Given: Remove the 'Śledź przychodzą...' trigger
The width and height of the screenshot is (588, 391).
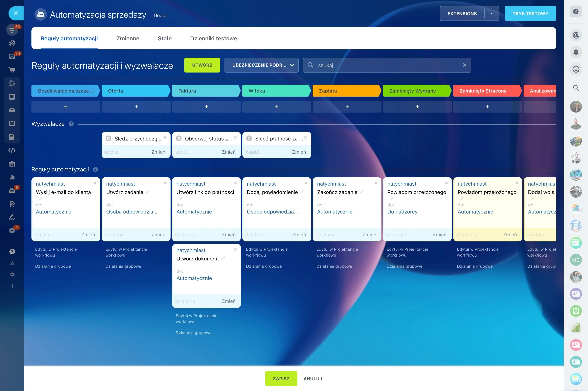Looking at the screenshot, I should [165, 137].
